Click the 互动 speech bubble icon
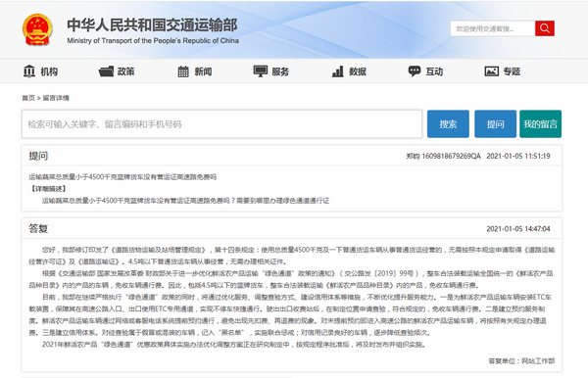 pos(415,71)
